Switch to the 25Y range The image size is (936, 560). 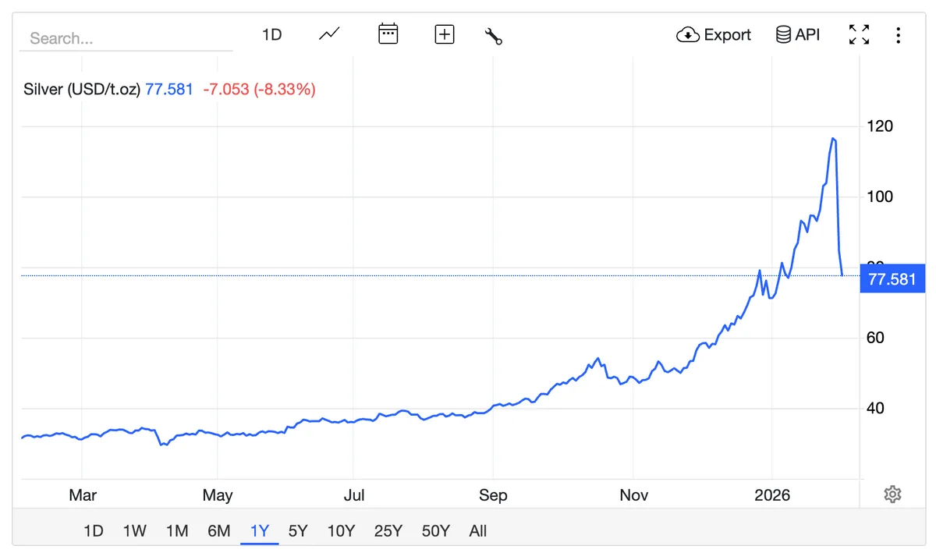click(x=388, y=531)
